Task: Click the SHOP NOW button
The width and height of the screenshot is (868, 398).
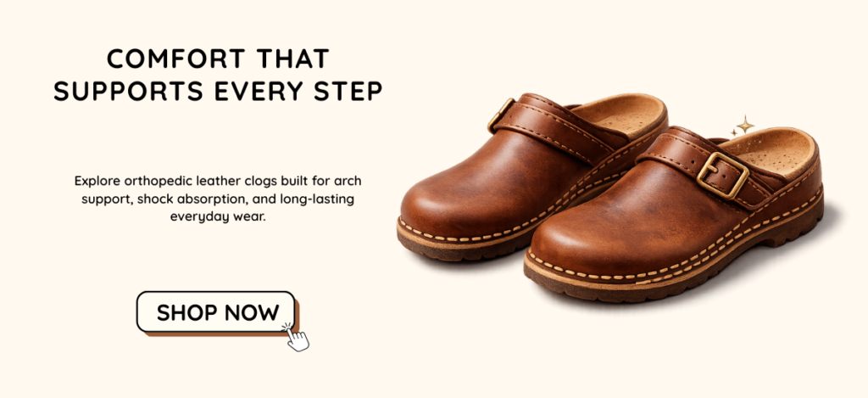Action: 216,312
